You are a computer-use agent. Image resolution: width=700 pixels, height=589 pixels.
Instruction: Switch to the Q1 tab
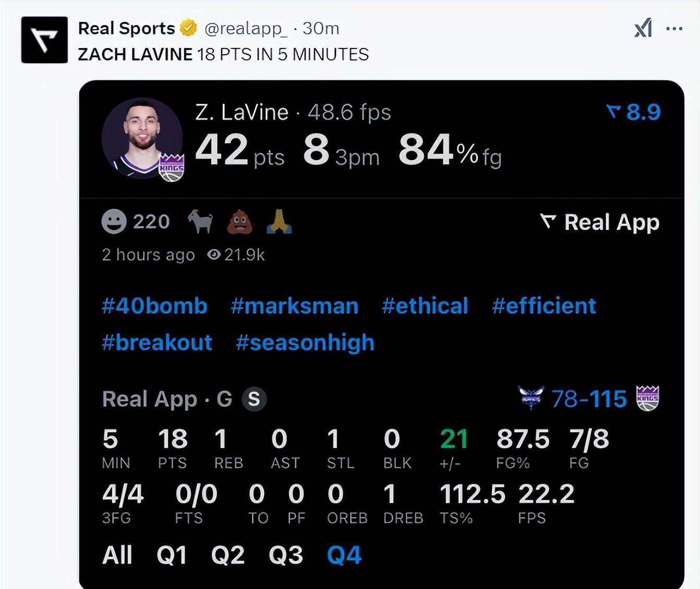172,555
